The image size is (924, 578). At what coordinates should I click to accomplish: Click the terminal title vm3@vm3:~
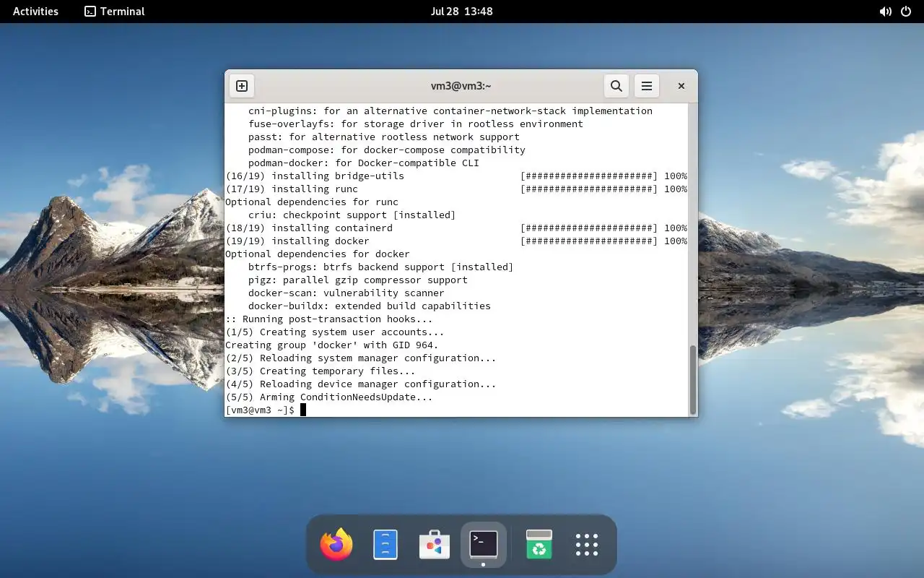461,86
